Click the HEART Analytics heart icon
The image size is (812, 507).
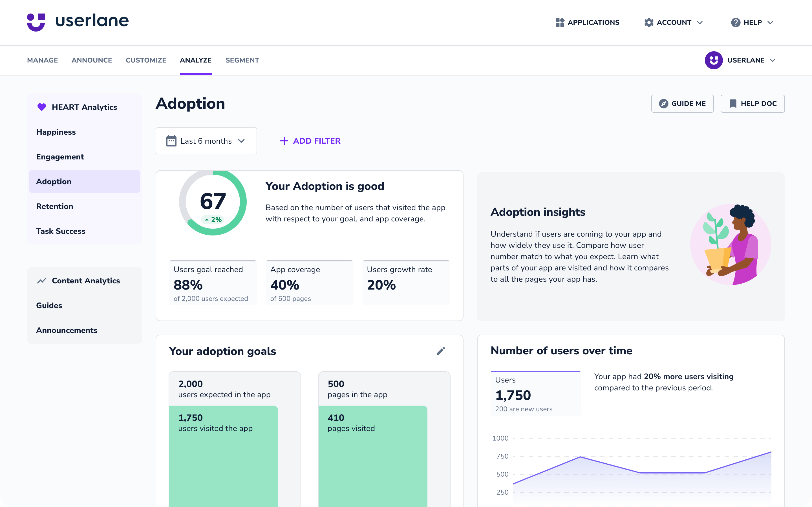coord(42,107)
